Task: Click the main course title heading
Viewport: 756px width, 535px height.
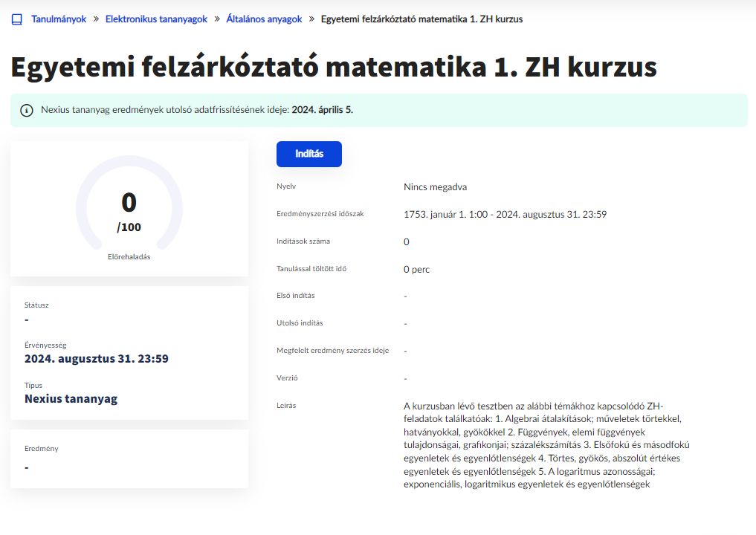Action: click(334, 68)
